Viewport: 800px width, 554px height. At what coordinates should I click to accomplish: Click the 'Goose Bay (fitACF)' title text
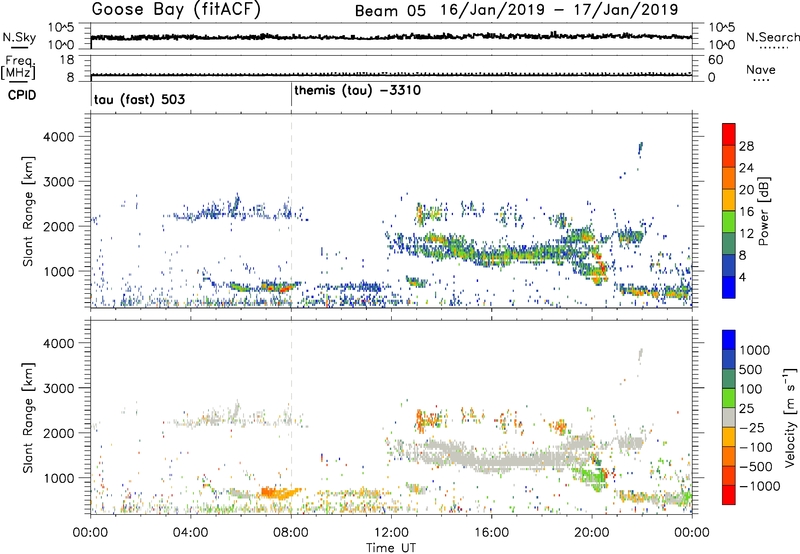pyautogui.click(x=176, y=10)
